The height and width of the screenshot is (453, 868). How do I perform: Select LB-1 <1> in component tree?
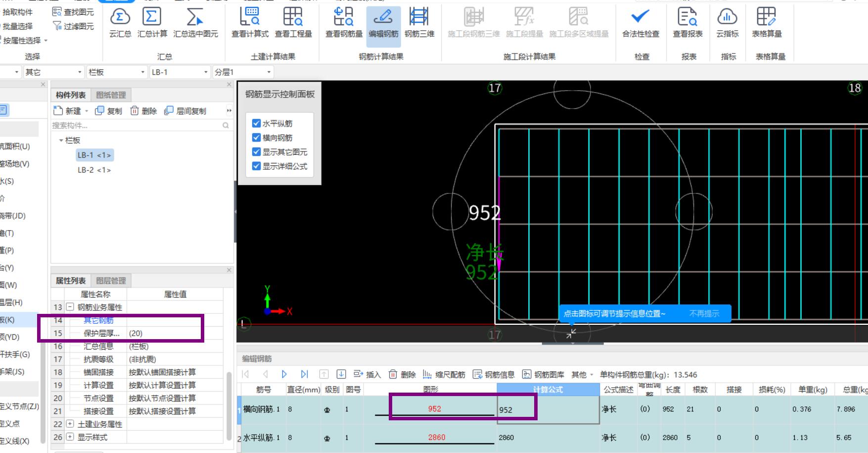[x=94, y=155]
